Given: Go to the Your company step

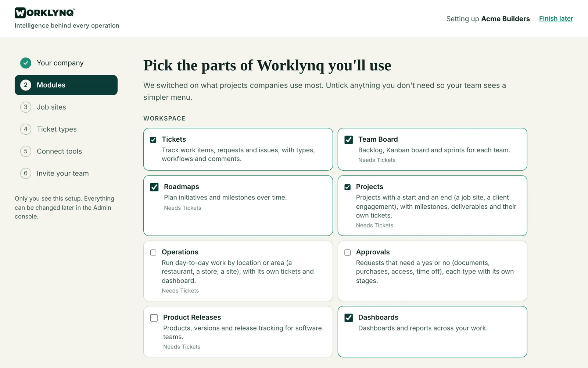Looking at the screenshot, I should pyautogui.click(x=66, y=63).
